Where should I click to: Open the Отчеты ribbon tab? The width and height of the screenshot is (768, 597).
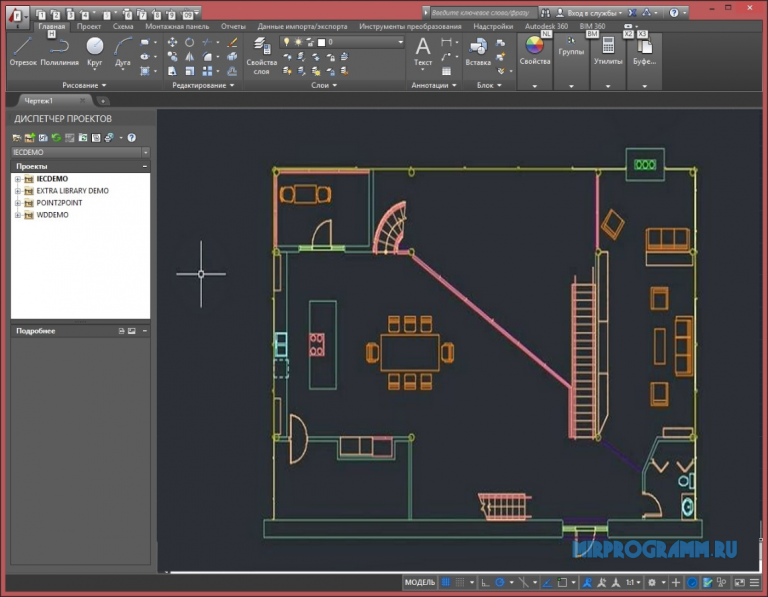[x=233, y=26]
